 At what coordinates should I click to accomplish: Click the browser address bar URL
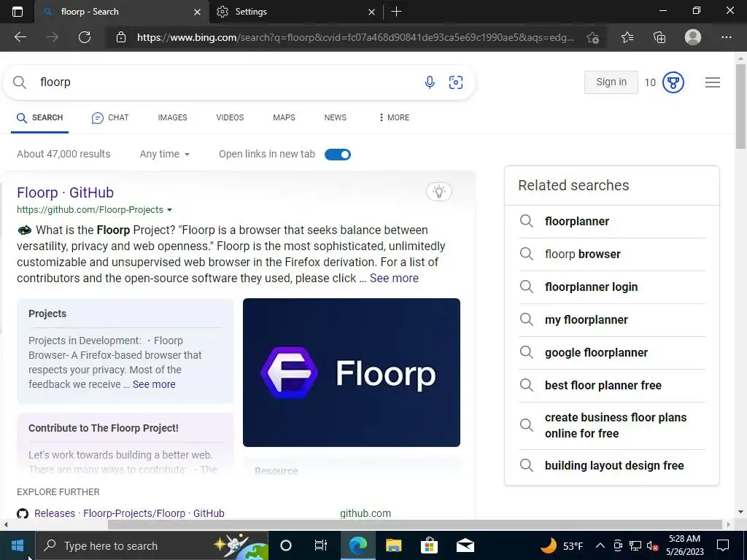(x=355, y=37)
